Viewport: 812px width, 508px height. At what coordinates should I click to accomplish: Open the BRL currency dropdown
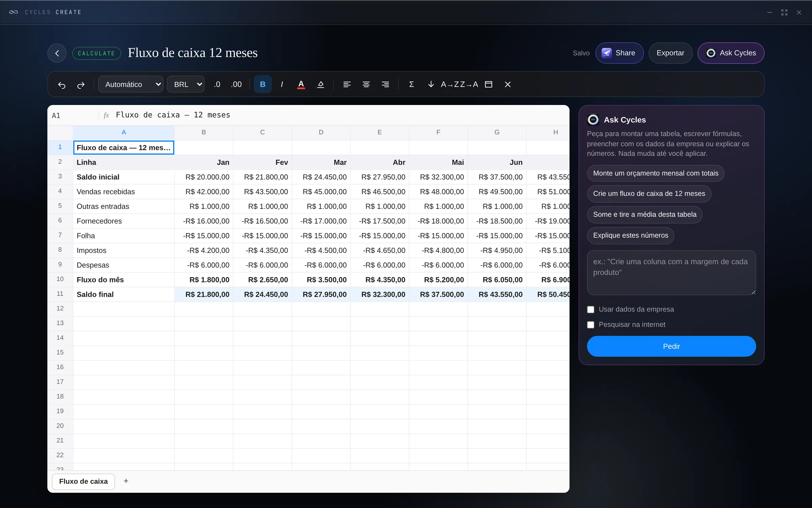(186, 84)
